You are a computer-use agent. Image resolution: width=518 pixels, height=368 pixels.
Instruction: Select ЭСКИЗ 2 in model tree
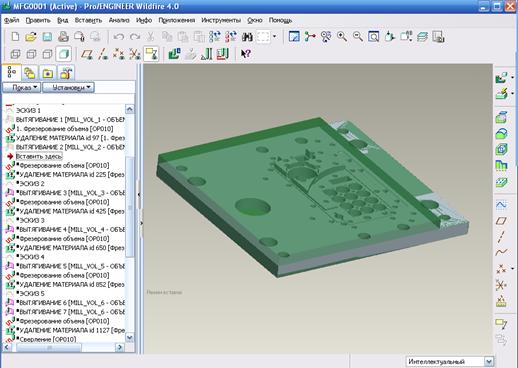pos(32,184)
